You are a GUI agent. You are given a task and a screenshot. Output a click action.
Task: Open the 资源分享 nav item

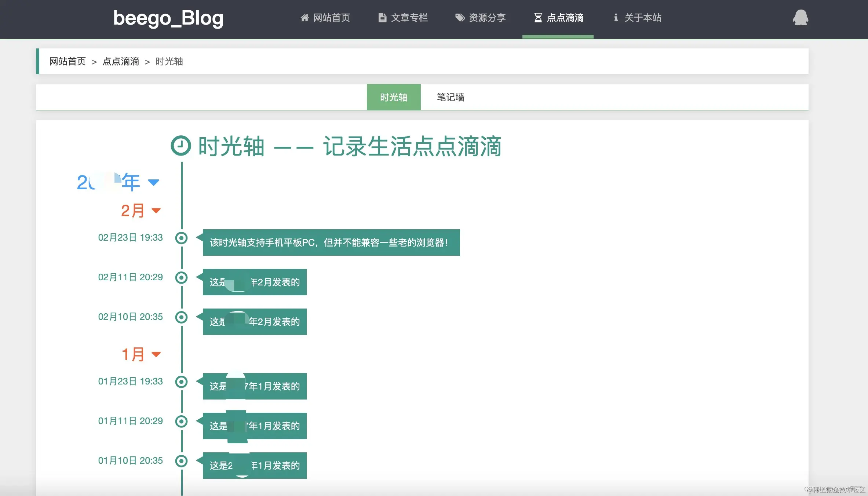tap(481, 18)
